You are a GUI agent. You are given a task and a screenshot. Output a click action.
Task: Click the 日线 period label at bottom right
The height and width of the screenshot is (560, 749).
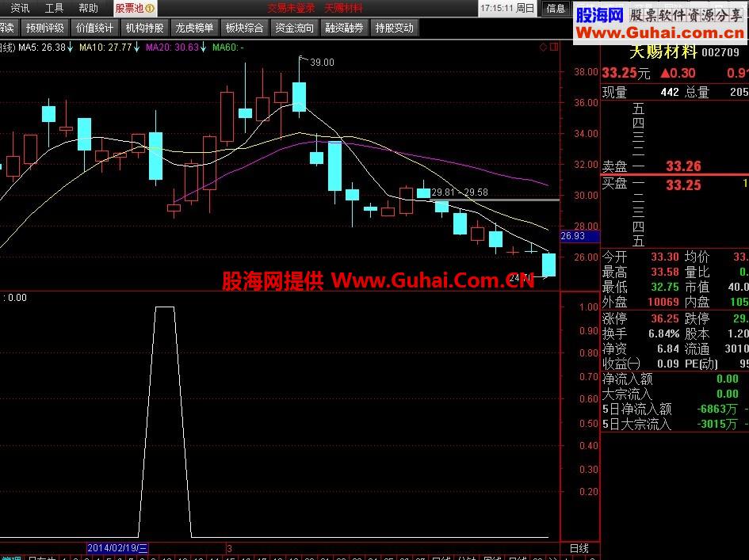click(579, 548)
